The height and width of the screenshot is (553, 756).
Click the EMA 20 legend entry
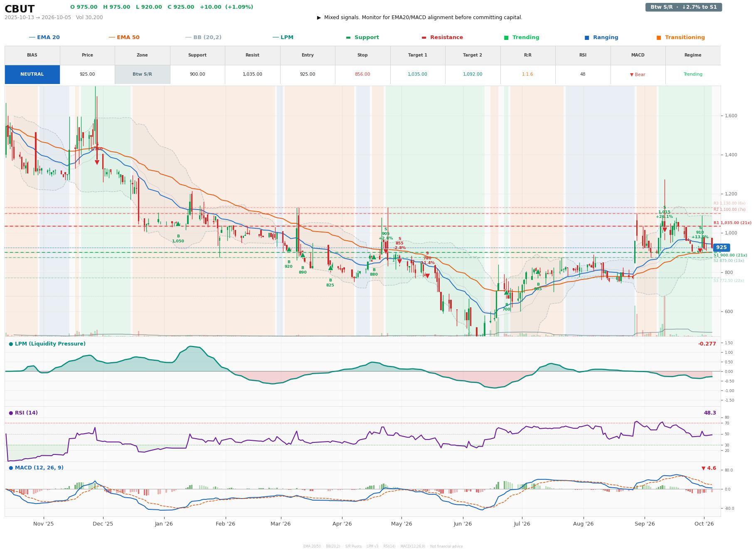[x=44, y=37]
